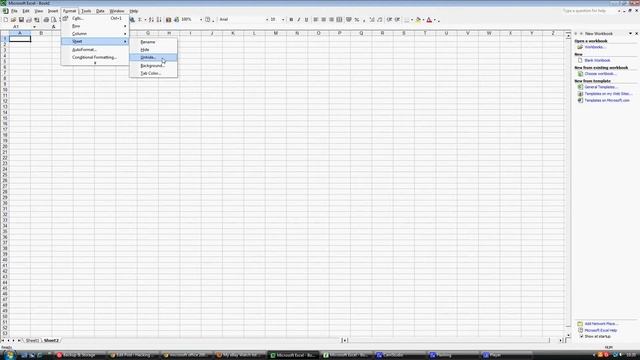Open the Fill Color dropdown arrow
This screenshot has width=640, height=360.
[x=423, y=20]
